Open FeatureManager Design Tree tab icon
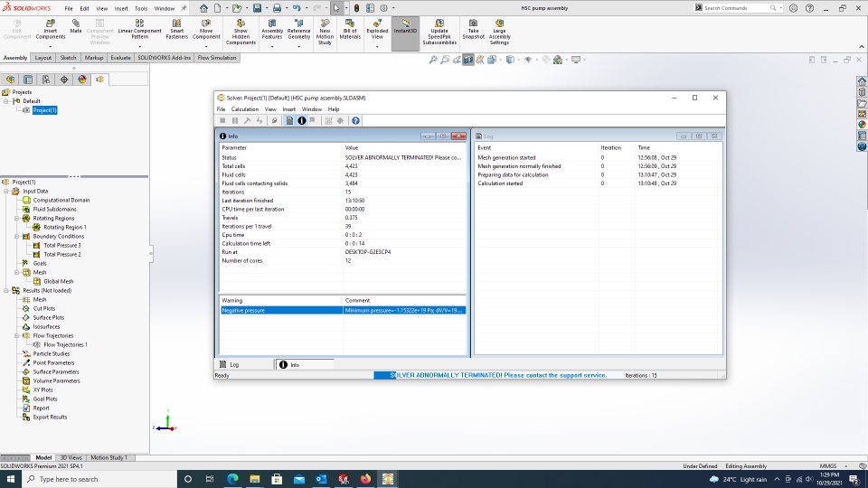The height and width of the screenshot is (488, 868). pos(10,80)
